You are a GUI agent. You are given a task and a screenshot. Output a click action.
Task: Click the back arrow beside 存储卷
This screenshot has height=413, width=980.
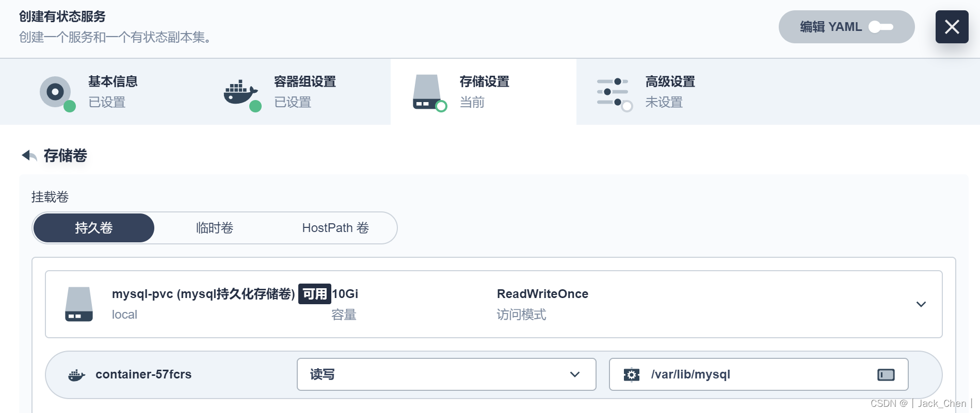tap(29, 155)
